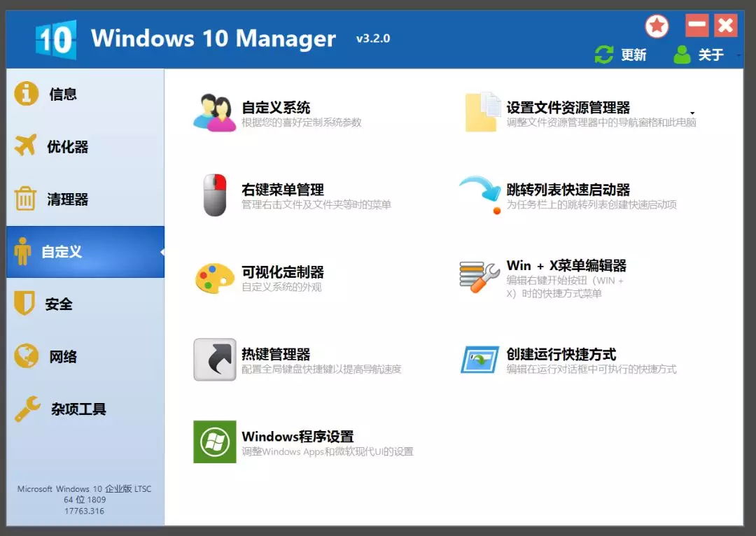
Task: Click the green person About icon
Action: tap(682, 55)
